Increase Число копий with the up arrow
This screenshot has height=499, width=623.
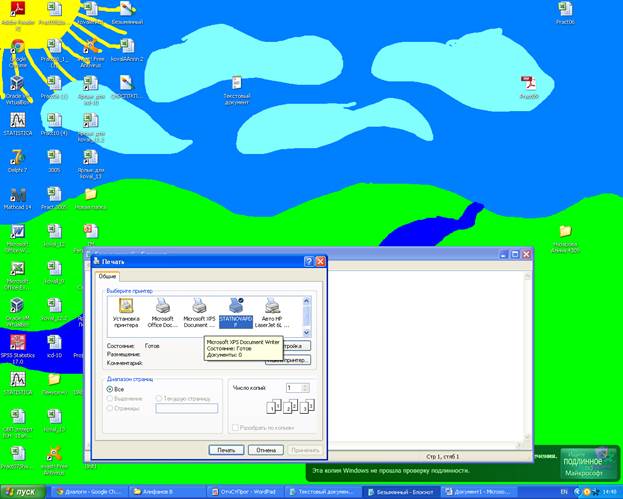(305, 386)
